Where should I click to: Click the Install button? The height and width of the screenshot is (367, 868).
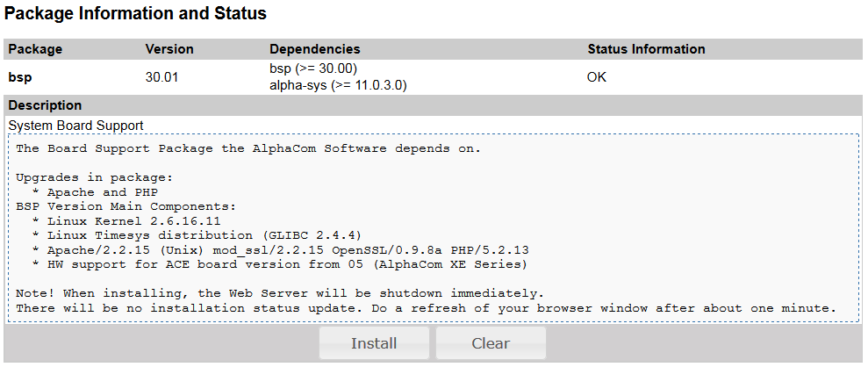[x=374, y=343]
